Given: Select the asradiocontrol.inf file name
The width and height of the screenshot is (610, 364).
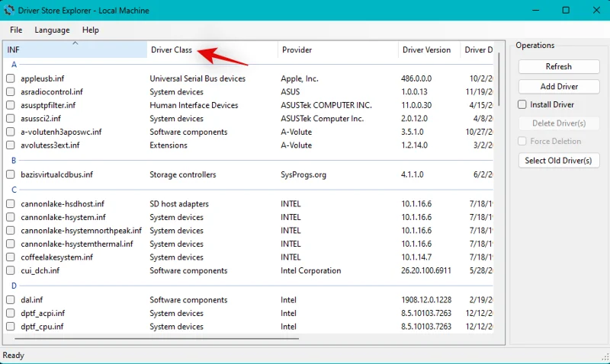Looking at the screenshot, I should pyautogui.click(x=52, y=91).
